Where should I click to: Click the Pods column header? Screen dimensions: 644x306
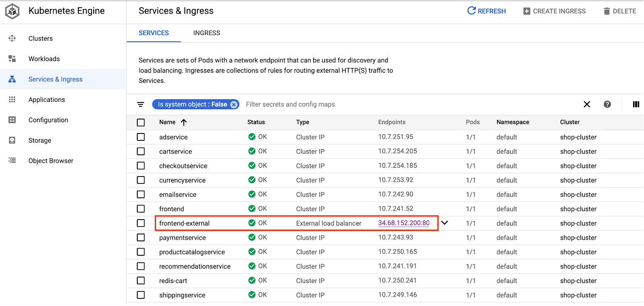(473, 122)
